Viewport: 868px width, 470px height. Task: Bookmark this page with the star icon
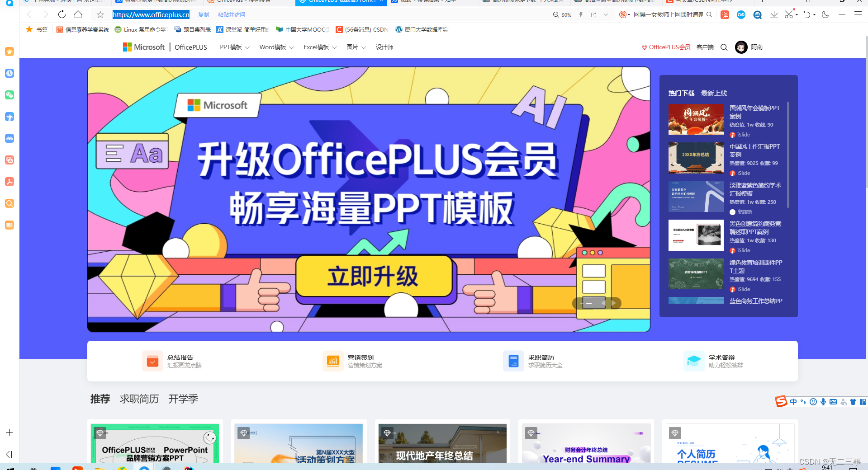pos(100,14)
